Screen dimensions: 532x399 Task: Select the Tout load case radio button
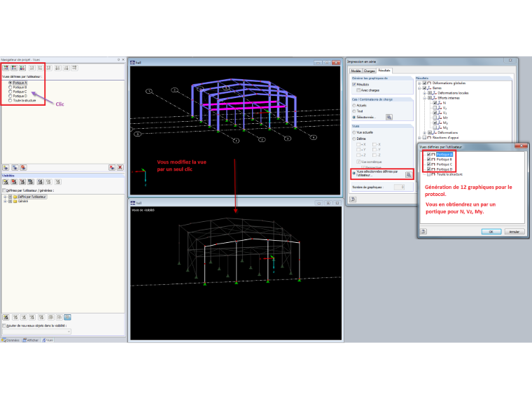[x=354, y=111]
